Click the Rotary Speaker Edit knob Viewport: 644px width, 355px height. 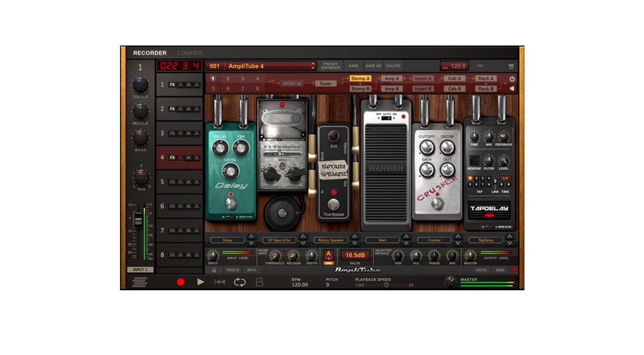point(333,136)
